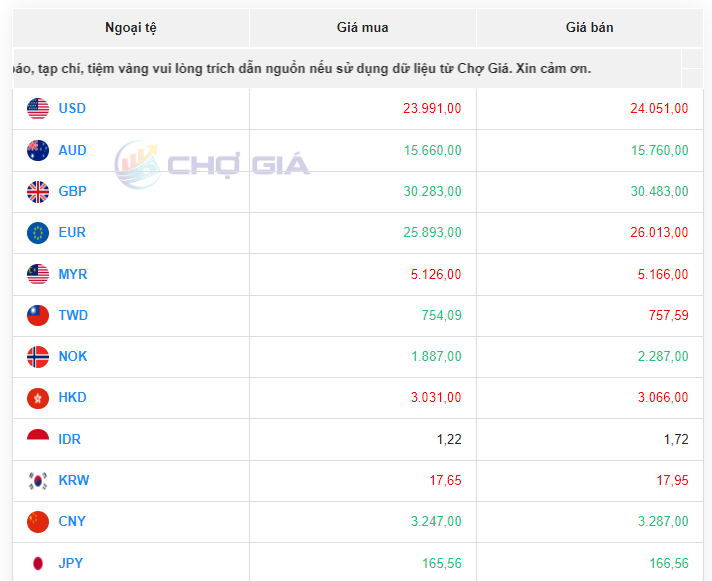Click the Norwegian flag icon
Image resolution: width=712 pixels, height=581 pixels.
(38, 357)
